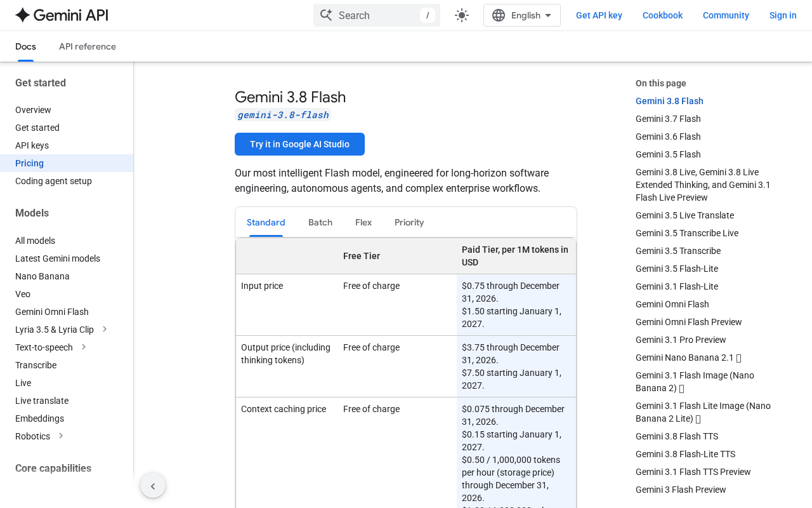Open Coding agent setup page
The image size is (812, 508).
point(53,181)
